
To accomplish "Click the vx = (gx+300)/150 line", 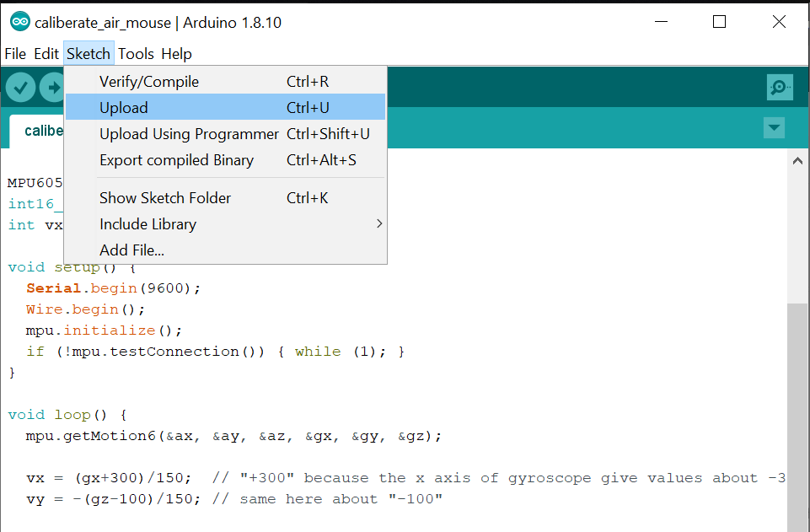I will click(x=406, y=478).
